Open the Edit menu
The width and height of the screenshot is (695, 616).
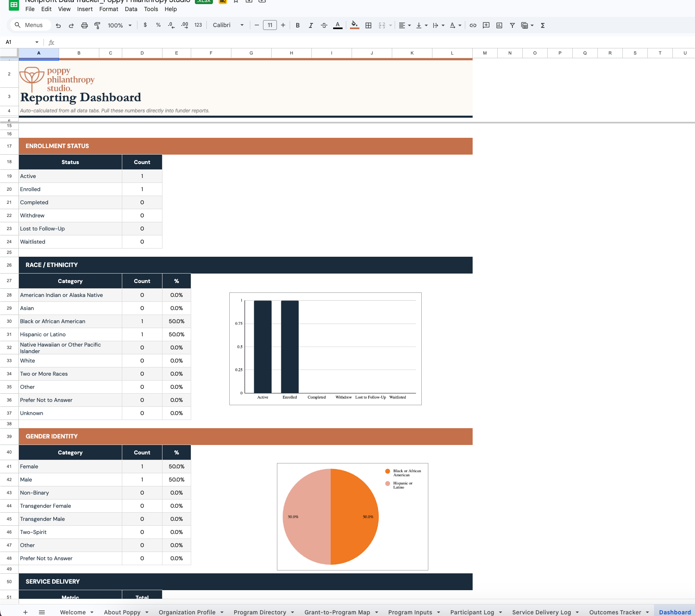coord(46,9)
